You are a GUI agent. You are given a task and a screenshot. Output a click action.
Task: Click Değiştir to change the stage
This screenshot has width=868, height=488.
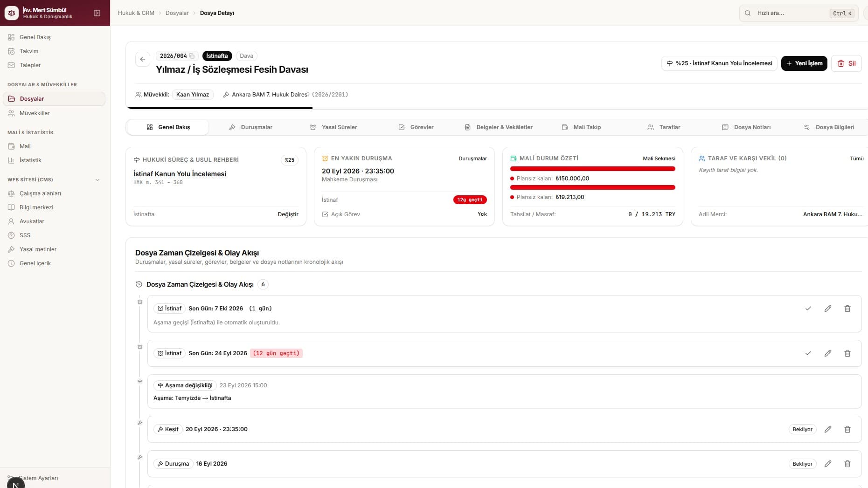pyautogui.click(x=288, y=214)
